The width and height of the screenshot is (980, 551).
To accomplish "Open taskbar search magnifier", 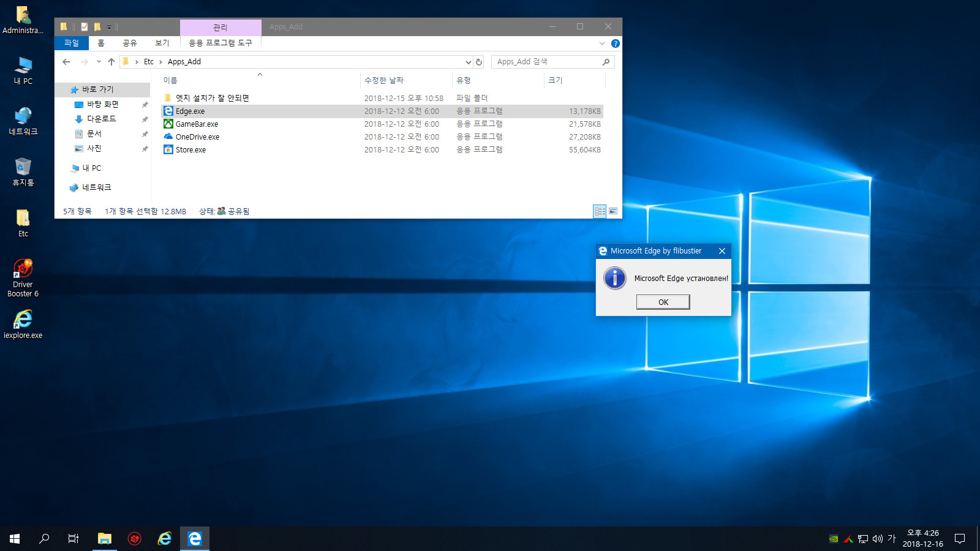I will [44, 539].
